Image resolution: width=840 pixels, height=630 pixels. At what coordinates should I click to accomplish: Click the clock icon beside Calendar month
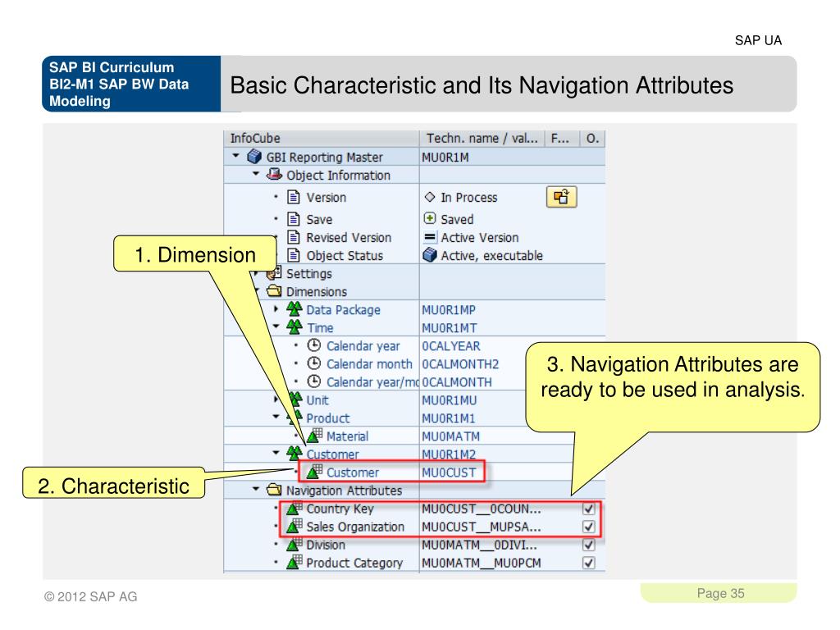(x=312, y=364)
